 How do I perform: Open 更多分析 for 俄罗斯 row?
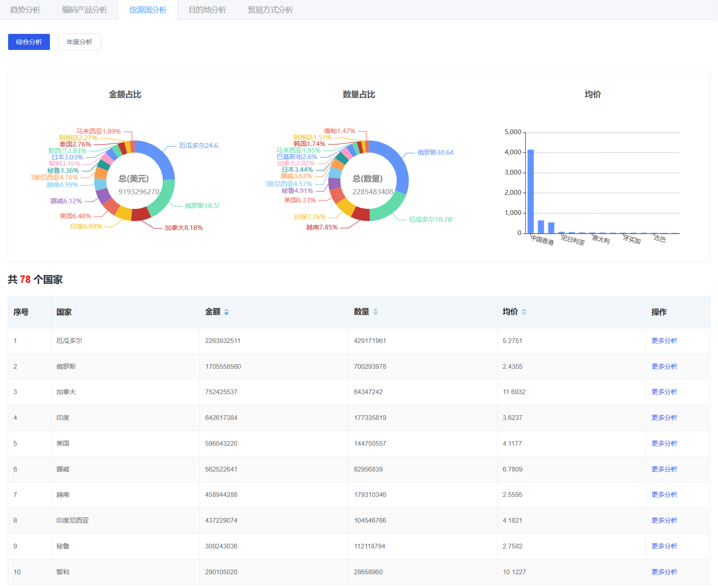pyautogui.click(x=664, y=367)
